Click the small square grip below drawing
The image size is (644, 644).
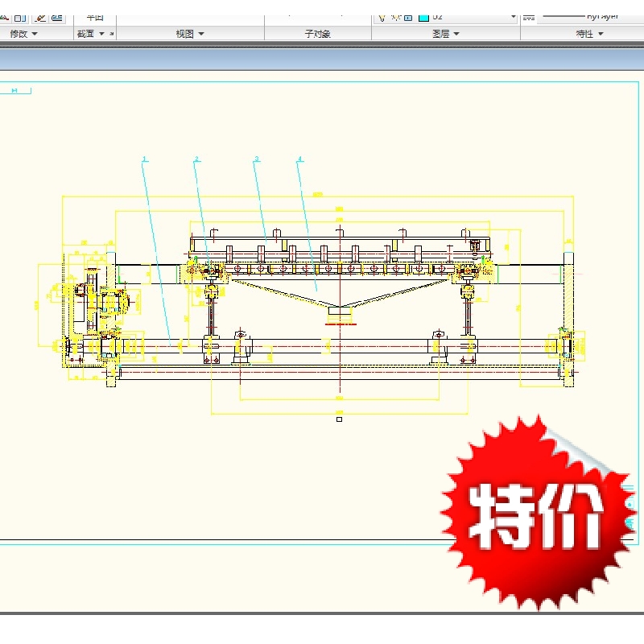click(x=339, y=419)
